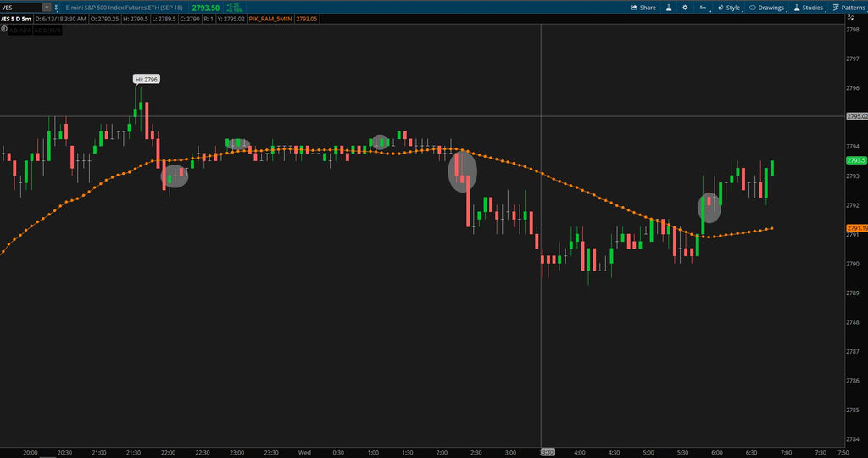The width and height of the screenshot is (868, 458).
Task: Click the 22:00 label on the time axis
Action: click(168, 452)
